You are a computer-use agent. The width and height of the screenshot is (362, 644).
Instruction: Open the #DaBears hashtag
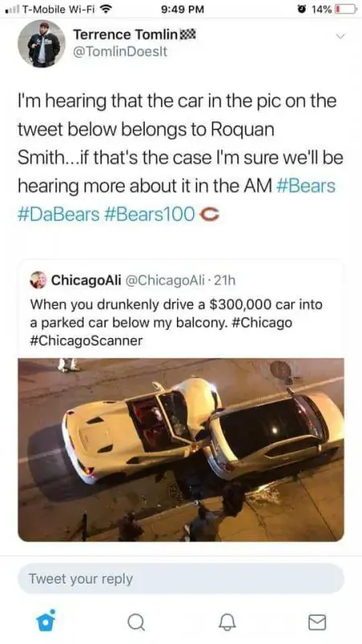(58, 214)
